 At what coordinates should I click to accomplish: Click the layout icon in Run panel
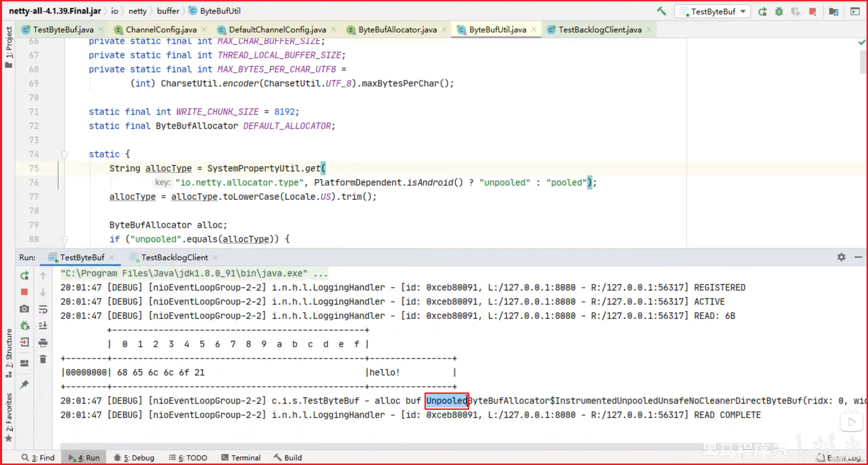[x=24, y=363]
